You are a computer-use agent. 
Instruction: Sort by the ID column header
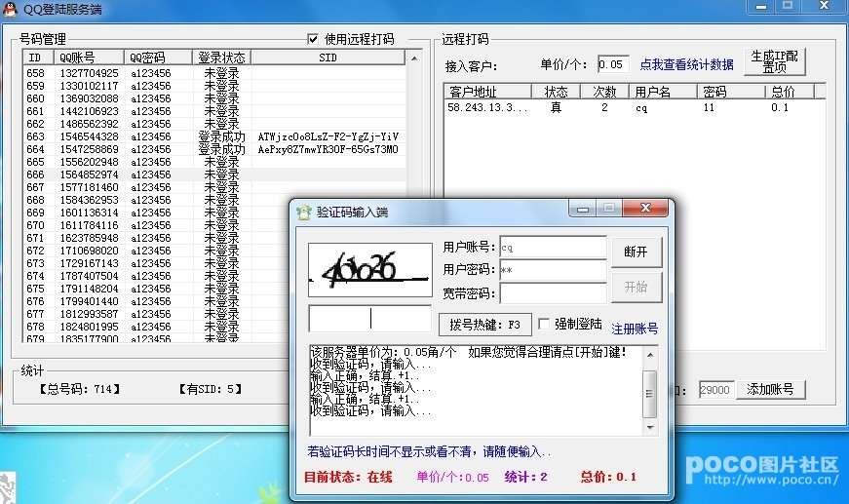[x=38, y=58]
